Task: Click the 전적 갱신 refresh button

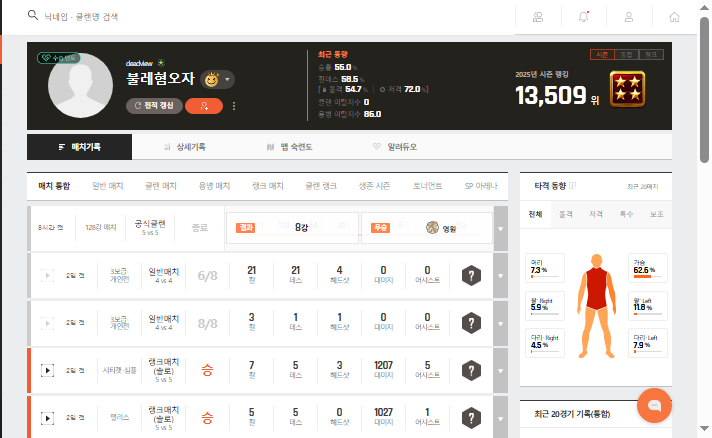Action: click(x=153, y=105)
